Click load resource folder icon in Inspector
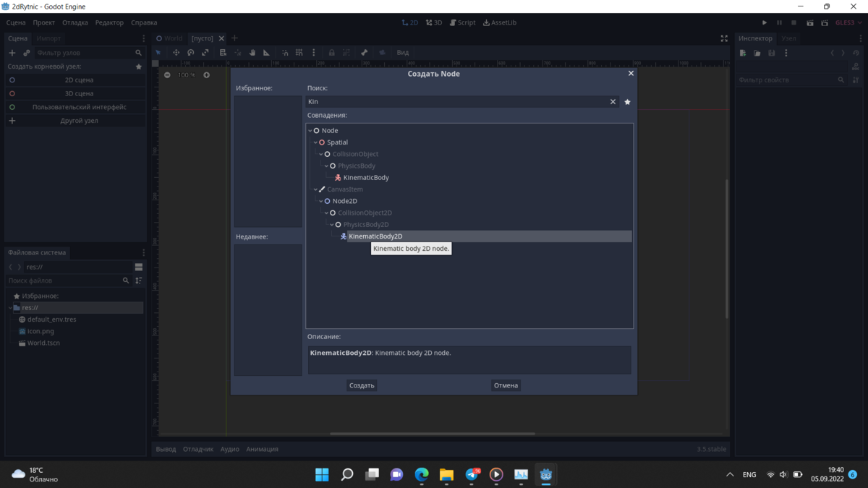Image resolution: width=868 pixels, height=488 pixels. point(757,53)
